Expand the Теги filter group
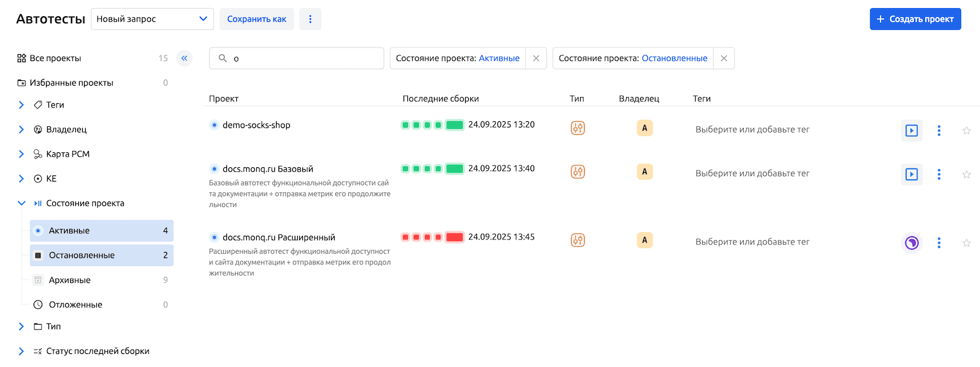This screenshot has width=980, height=367. [21, 105]
